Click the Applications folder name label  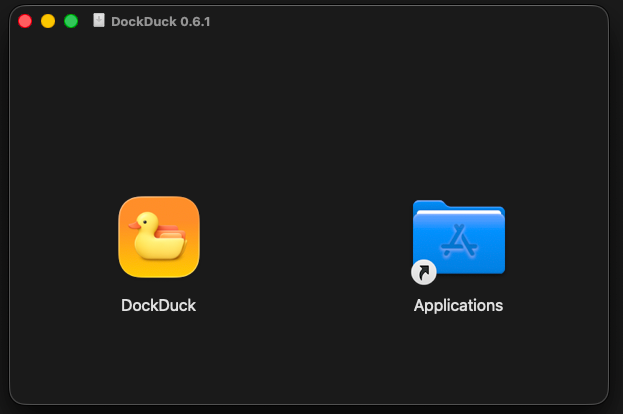coord(459,306)
